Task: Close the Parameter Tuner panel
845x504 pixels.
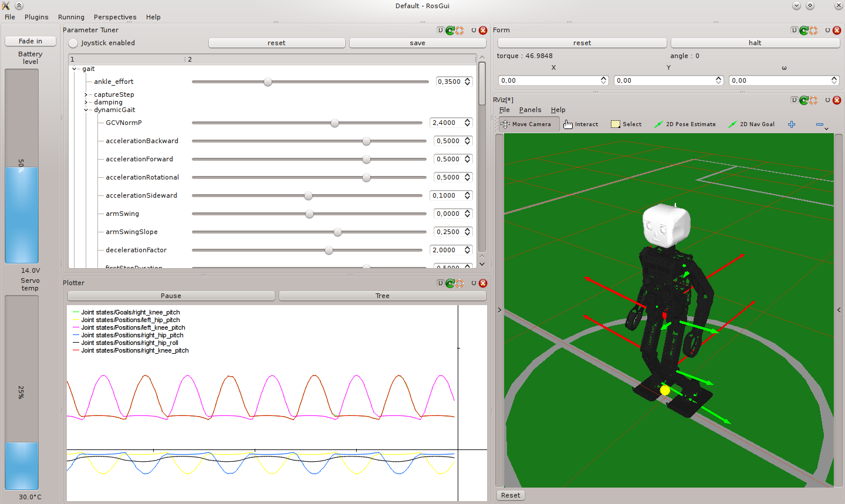Action: pyautogui.click(x=483, y=31)
